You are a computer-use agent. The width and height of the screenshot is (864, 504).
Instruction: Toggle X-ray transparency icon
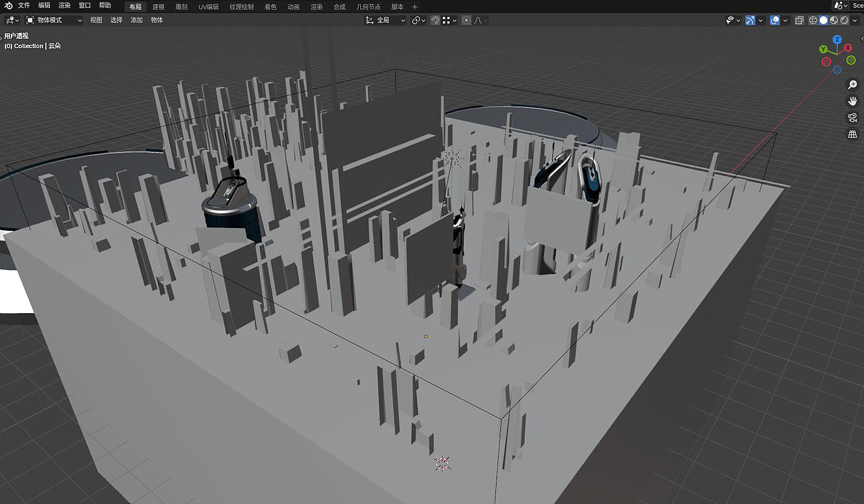coord(799,20)
